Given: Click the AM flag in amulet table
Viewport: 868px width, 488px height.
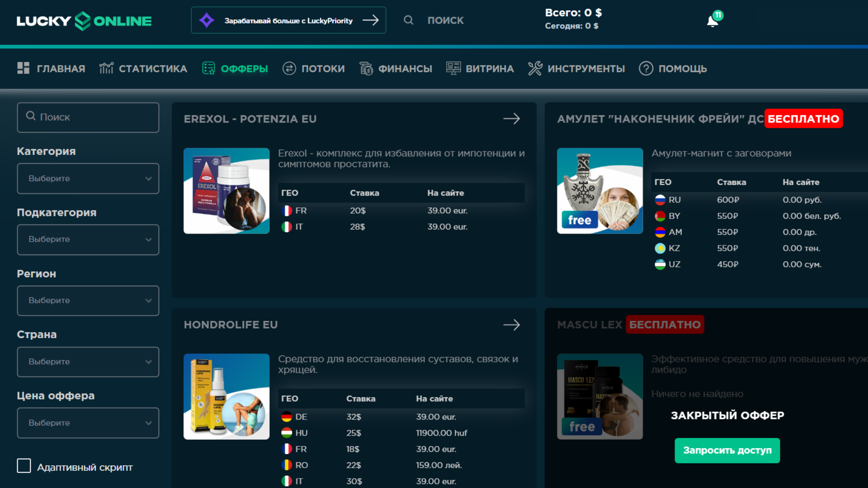Looking at the screenshot, I should pyautogui.click(x=660, y=232).
